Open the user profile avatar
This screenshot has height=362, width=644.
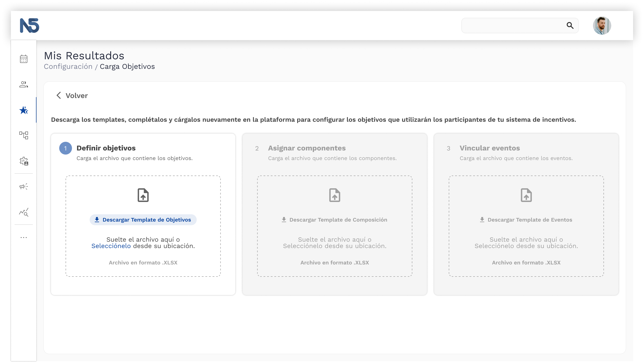click(x=602, y=25)
